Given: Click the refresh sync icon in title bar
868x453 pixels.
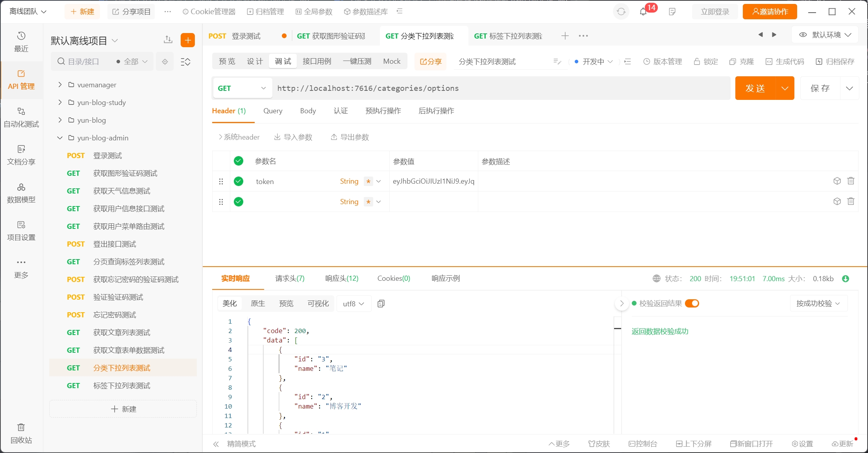Looking at the screenshot, I should (x=621, y=12).
